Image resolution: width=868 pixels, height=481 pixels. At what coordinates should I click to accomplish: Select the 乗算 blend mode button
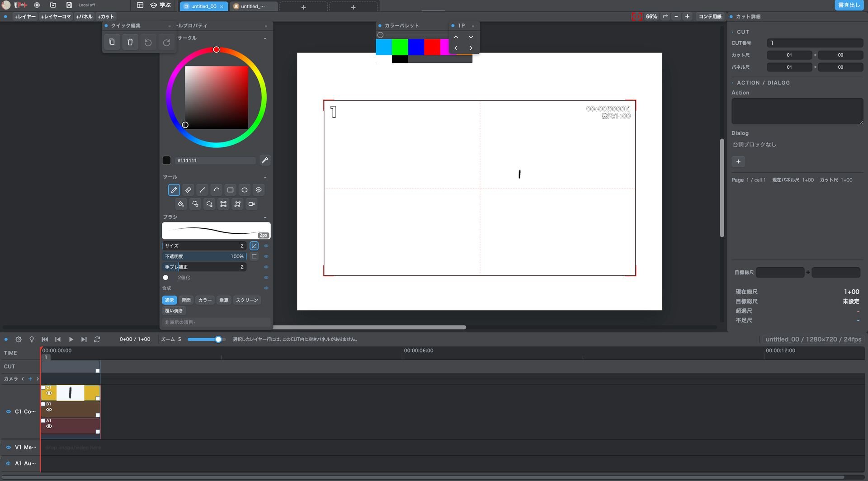coord(224,300)
